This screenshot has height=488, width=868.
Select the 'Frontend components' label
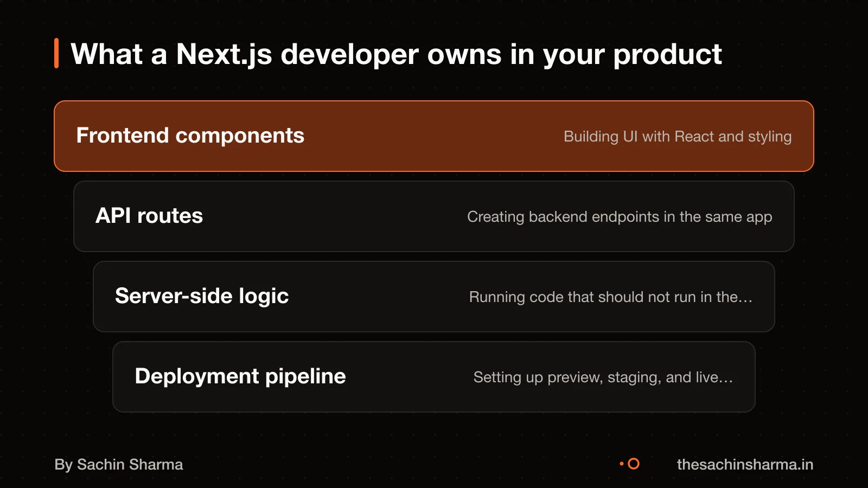(x=190, y=136)
